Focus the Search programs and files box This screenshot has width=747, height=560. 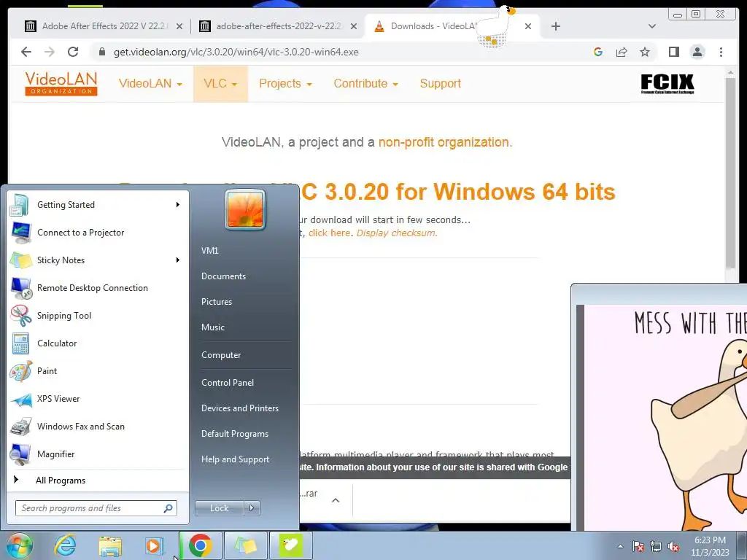[96, 508]
